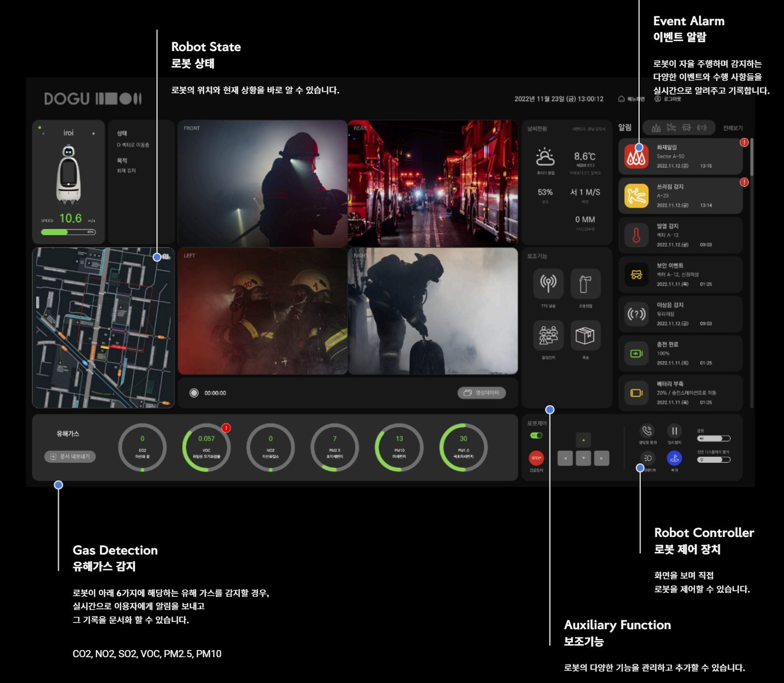Click the PM10 gauge showing 13
Screen dimensions: 784x683
pos(399,447)
